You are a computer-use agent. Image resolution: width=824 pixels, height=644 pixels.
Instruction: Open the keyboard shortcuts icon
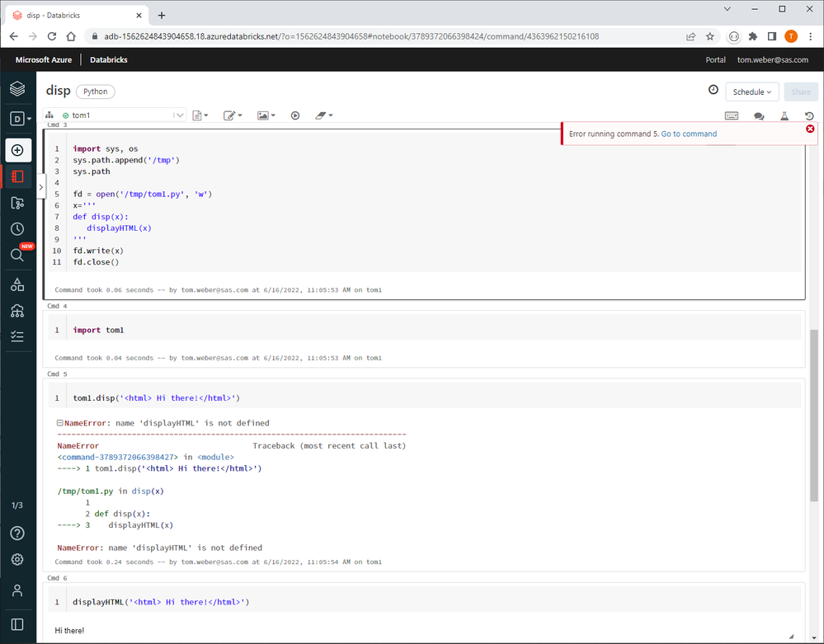[732, 116]
